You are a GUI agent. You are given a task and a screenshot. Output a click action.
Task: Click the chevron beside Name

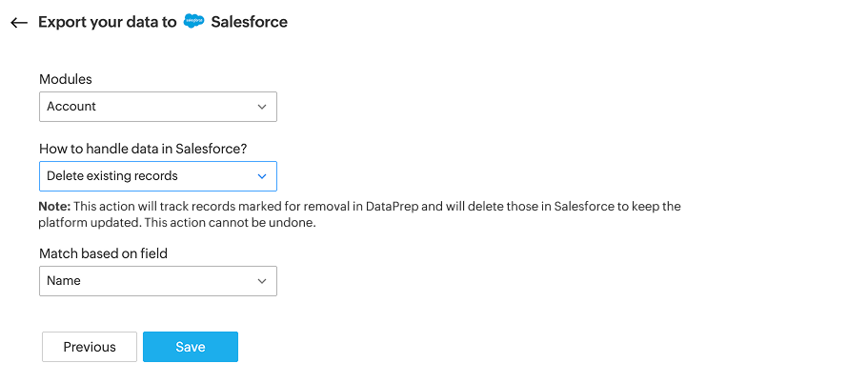(262, 281)
